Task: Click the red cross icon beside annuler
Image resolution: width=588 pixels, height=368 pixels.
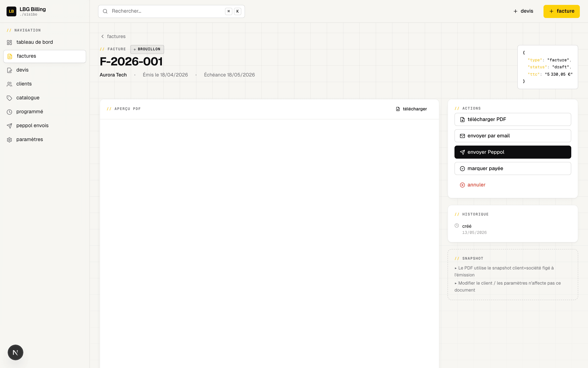Action: pyautogui.click(x=462, y=185)
